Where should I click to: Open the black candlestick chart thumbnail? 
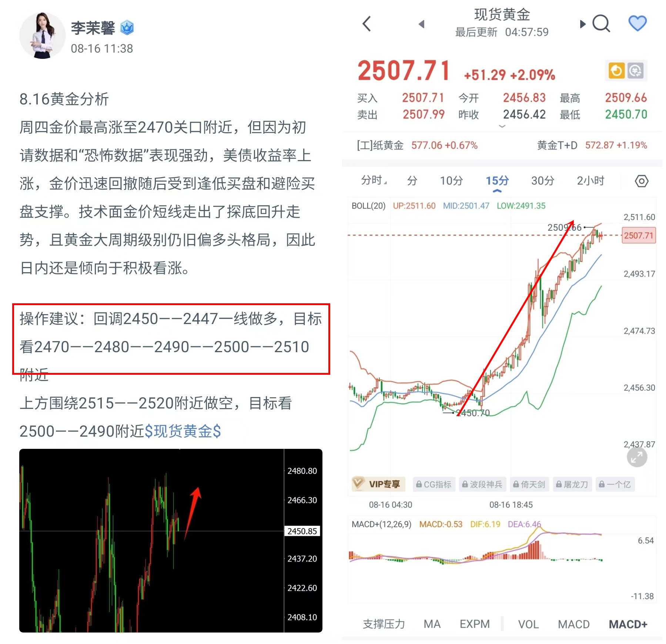click(171, 541)
